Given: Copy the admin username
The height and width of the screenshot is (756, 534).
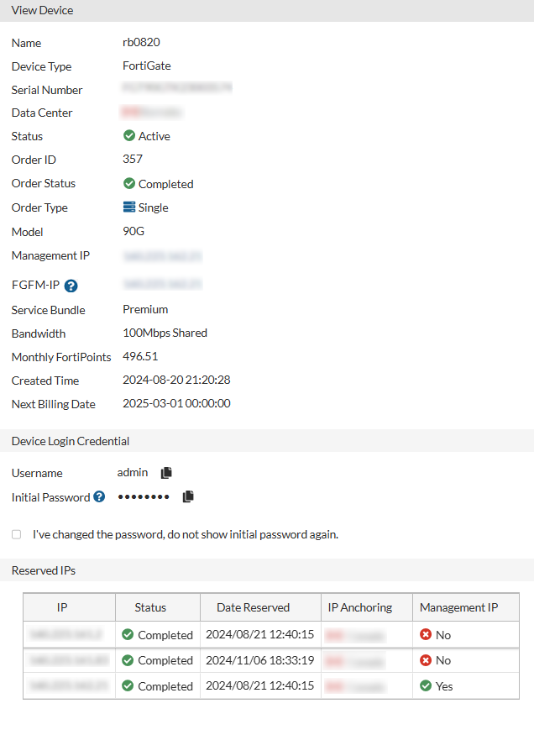Looking at the screenshot, I should [166, 472].
